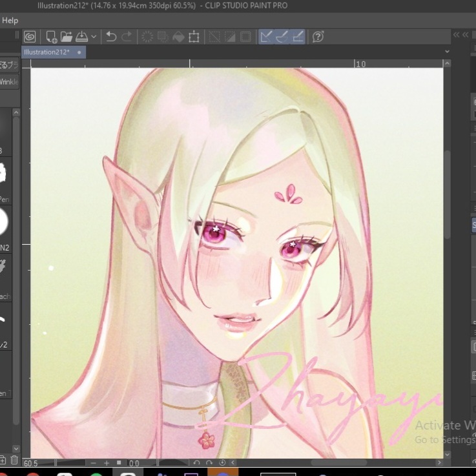Viewport: 476px width, 476px height.
Task: Click horizontal scroll left arrow
Action: click(x=233, y=462)
